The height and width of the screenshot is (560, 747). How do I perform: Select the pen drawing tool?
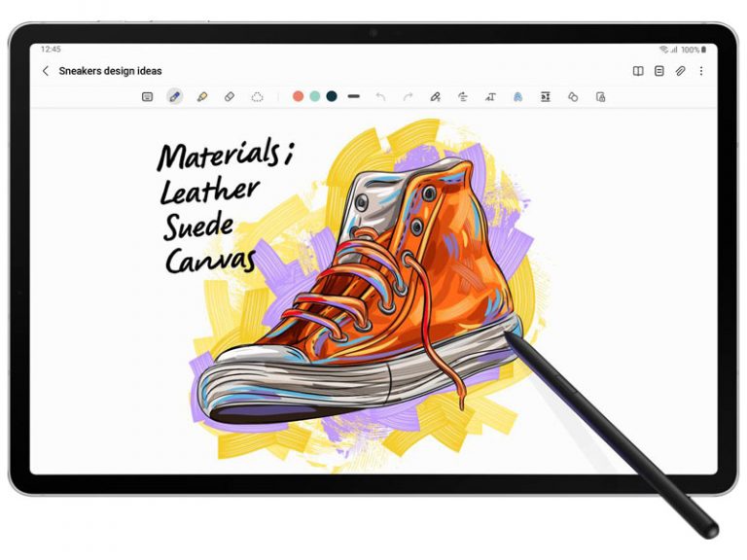(x=174, y=96)
